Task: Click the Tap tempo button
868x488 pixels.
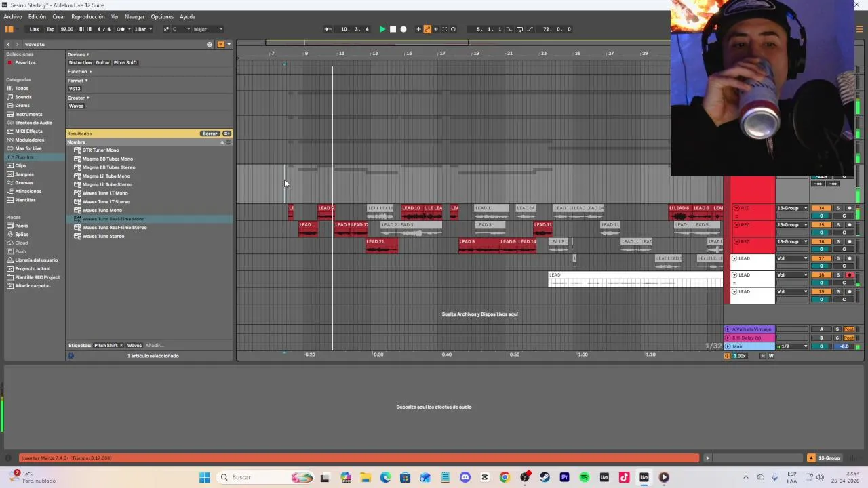Action: pos(50,29)
